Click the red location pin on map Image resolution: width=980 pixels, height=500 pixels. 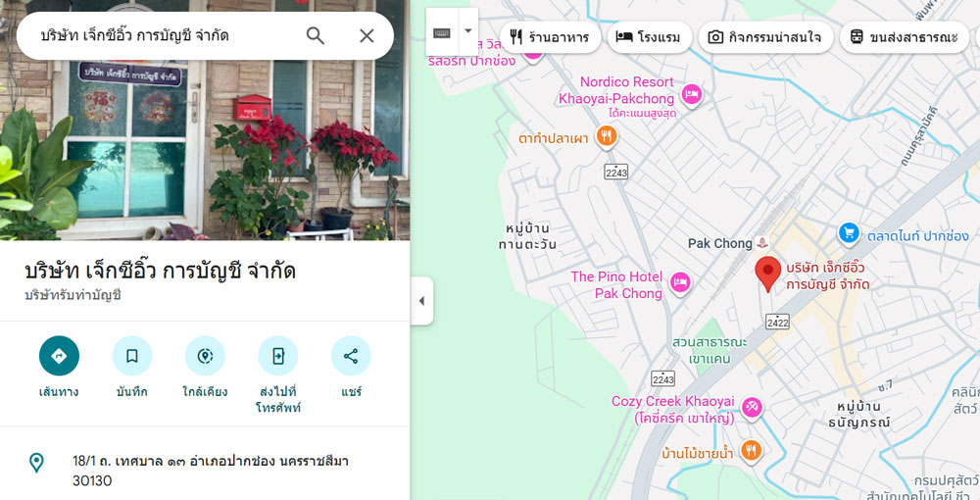(x=767, y=274)
